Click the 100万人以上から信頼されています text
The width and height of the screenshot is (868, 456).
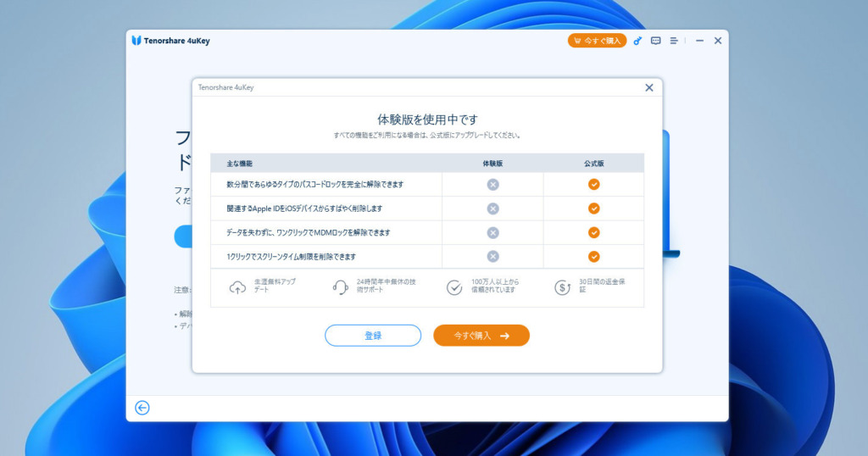pyautogui.click(x=495, y=286)
